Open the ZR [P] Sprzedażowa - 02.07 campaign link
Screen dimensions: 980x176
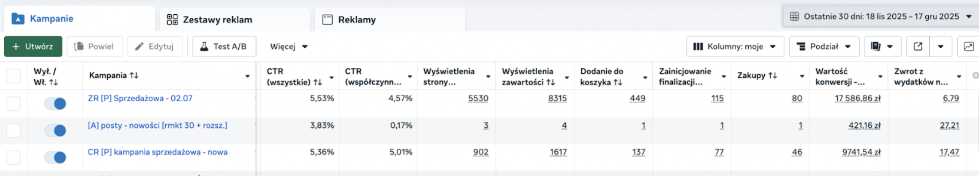tap(140, 98)
